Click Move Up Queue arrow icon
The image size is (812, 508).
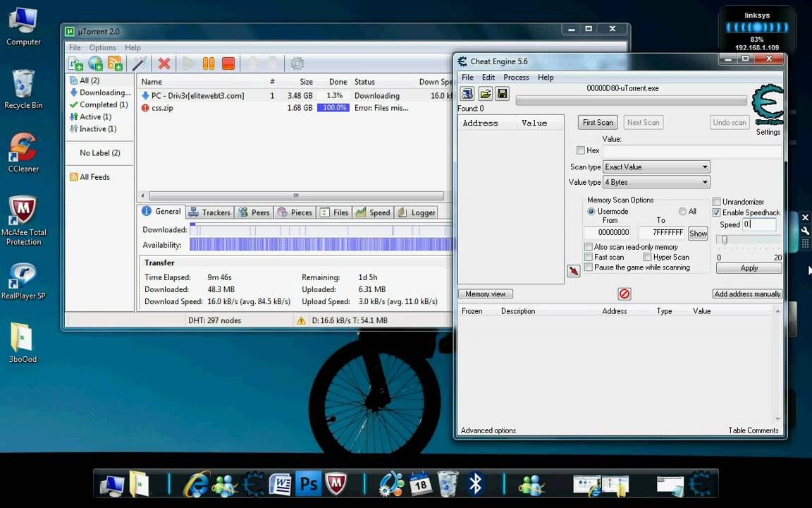pyautogui.click(x=253, y=64)
